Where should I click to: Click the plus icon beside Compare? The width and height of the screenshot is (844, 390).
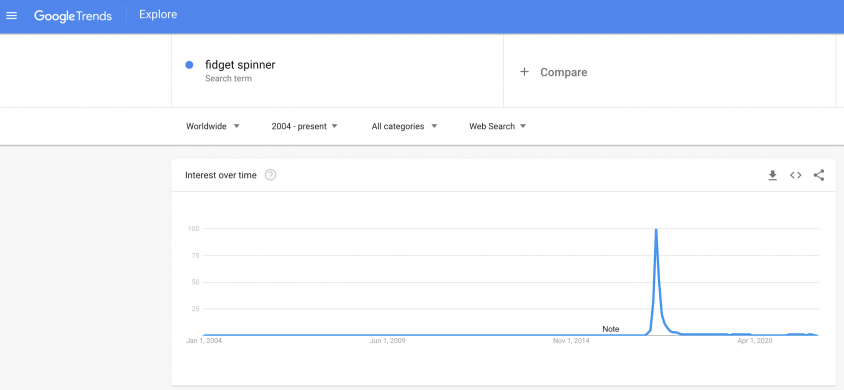524,72
